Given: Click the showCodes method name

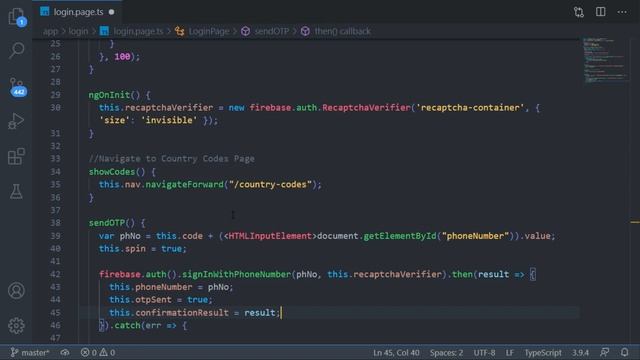Looking at the screenshot, I should [x=112, y=172].
